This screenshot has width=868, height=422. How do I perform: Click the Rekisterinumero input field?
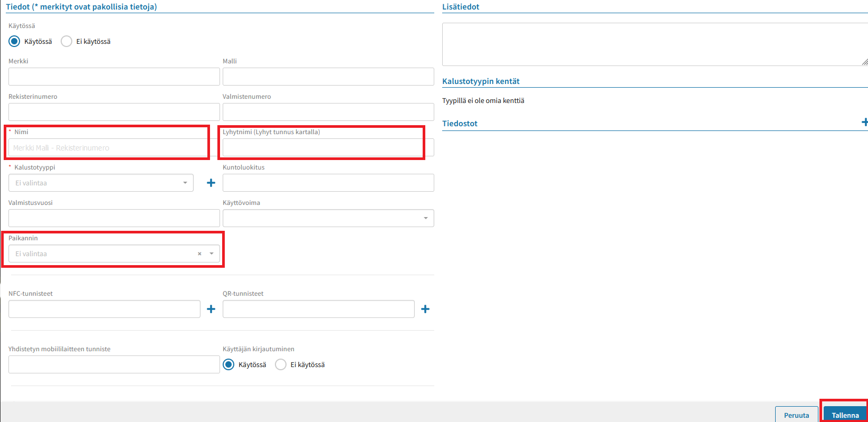[x=114, y=112]
